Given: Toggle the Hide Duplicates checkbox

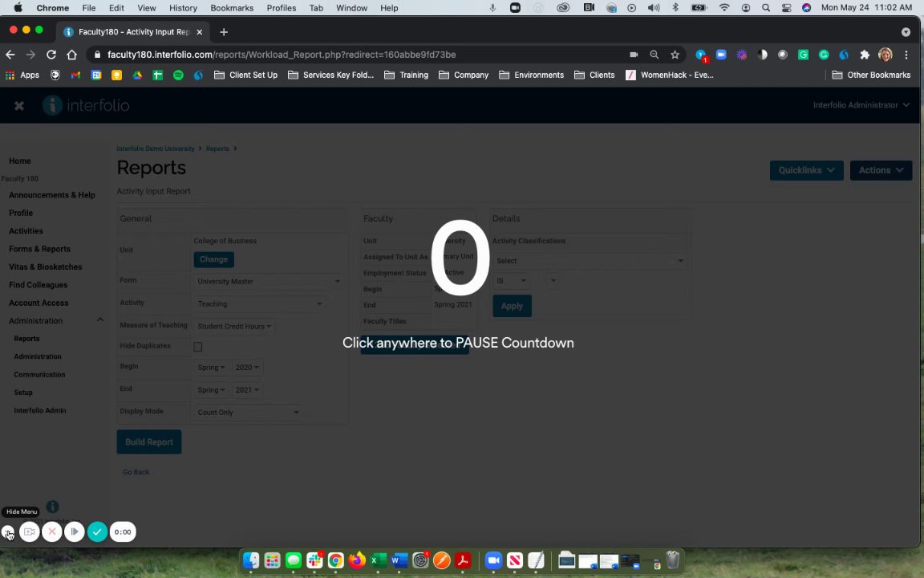Looking at the screenshot, I should click(x=198, y=347).
